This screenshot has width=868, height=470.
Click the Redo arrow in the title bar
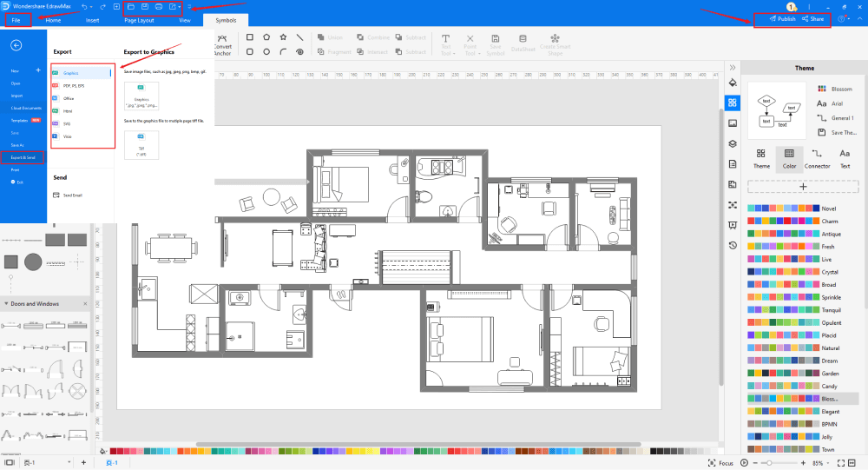(x=103, y=7)
